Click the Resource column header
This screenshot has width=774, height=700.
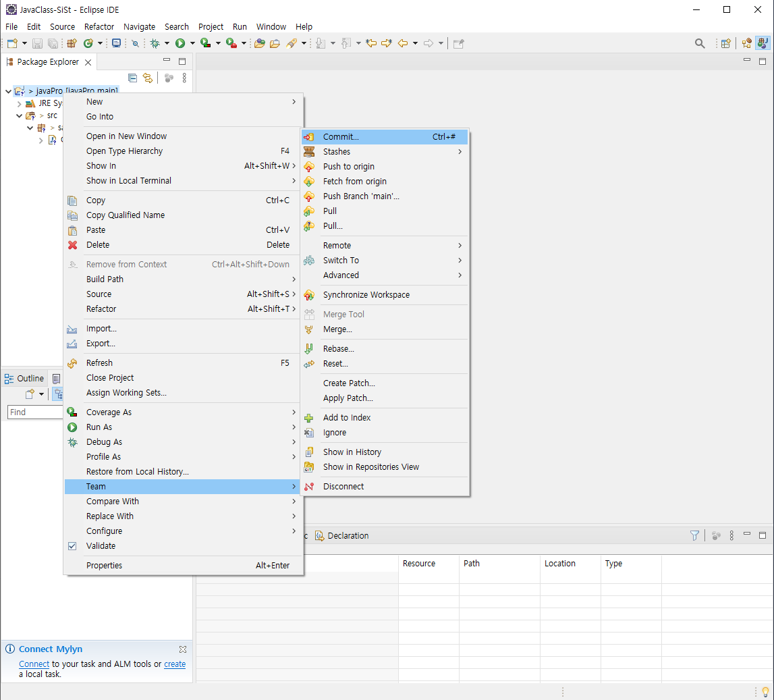(x=429, y=563)
